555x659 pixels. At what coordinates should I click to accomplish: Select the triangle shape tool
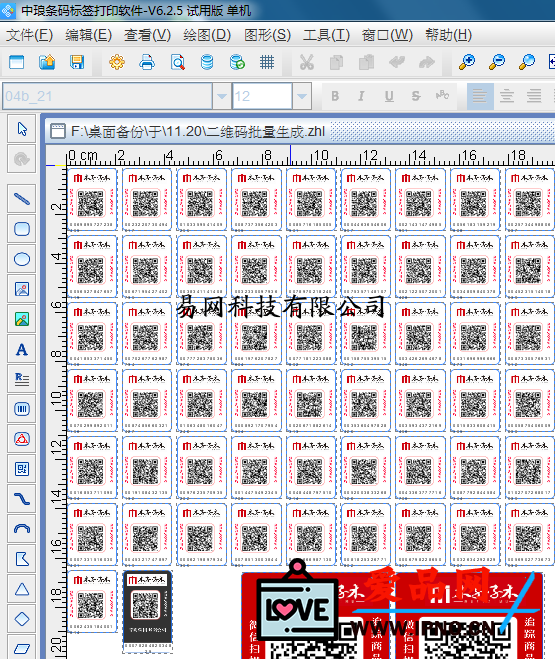coord(22,589)
